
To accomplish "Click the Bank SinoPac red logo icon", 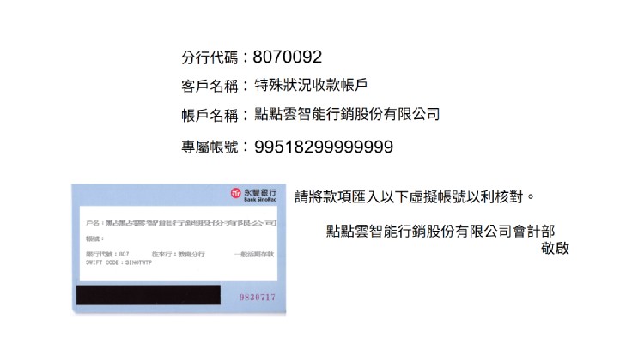I will (236, 193).
